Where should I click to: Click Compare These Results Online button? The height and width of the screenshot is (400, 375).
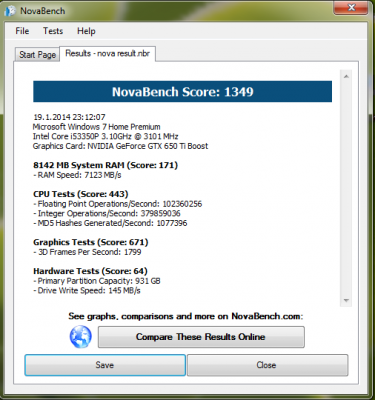[201, 337]
